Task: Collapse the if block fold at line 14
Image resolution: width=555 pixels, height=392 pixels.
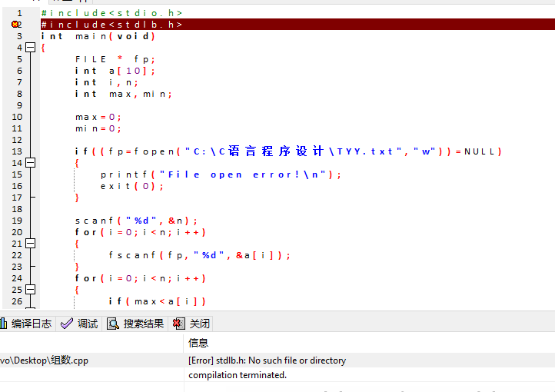Action: point(31,163)
